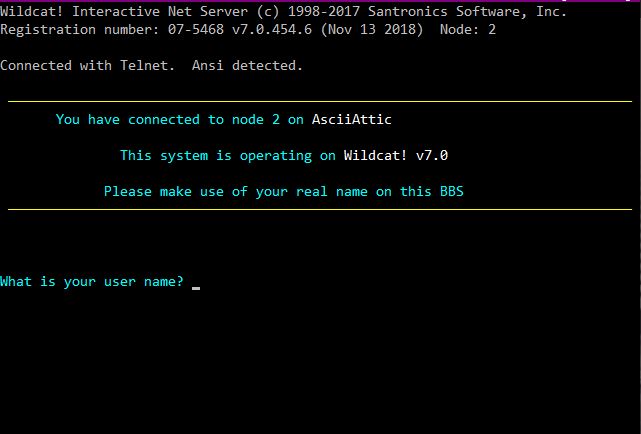The image size is (641, 434).
Task: Click the "This system is operating on" text
Action: click(228, 156)
